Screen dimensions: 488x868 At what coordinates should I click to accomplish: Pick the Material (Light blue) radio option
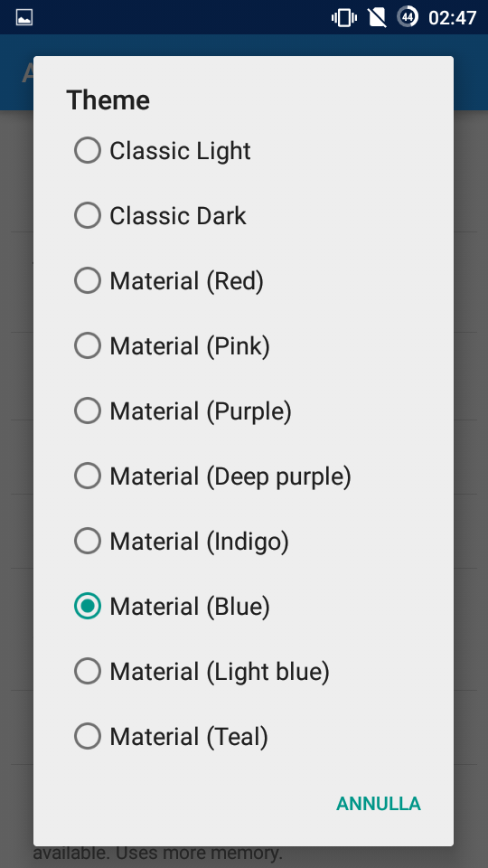88,672
